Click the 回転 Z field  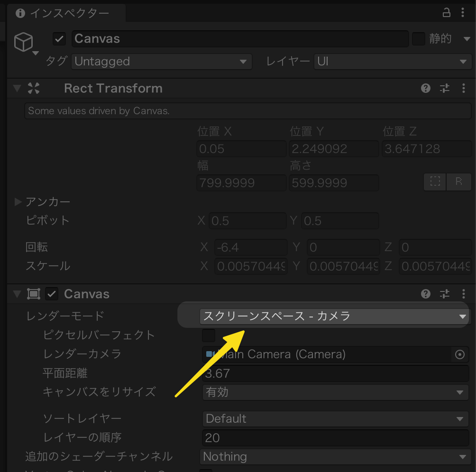(435, 247)
